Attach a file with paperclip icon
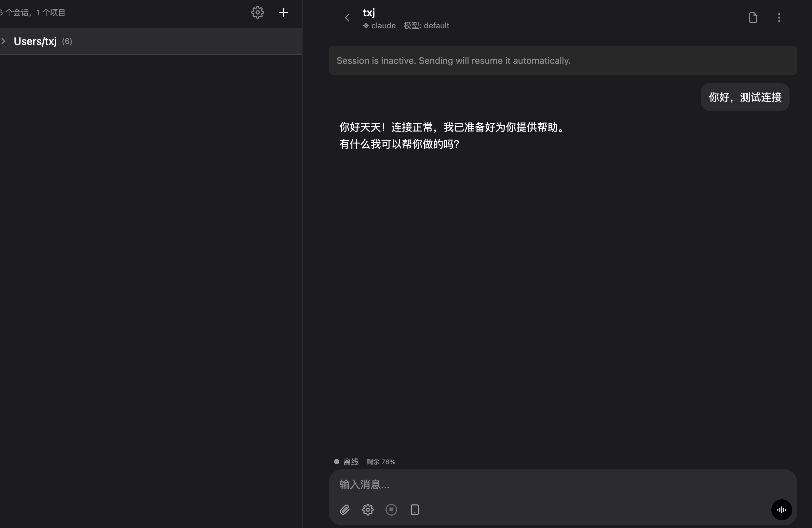Image resolution: width=812 pixels, height=528 pixels. (x=345, y=510)
